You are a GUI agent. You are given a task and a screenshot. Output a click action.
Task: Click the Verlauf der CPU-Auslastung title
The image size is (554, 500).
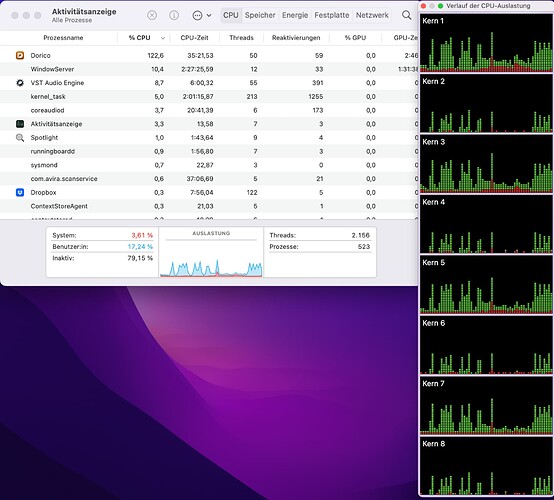coord(488,6)
